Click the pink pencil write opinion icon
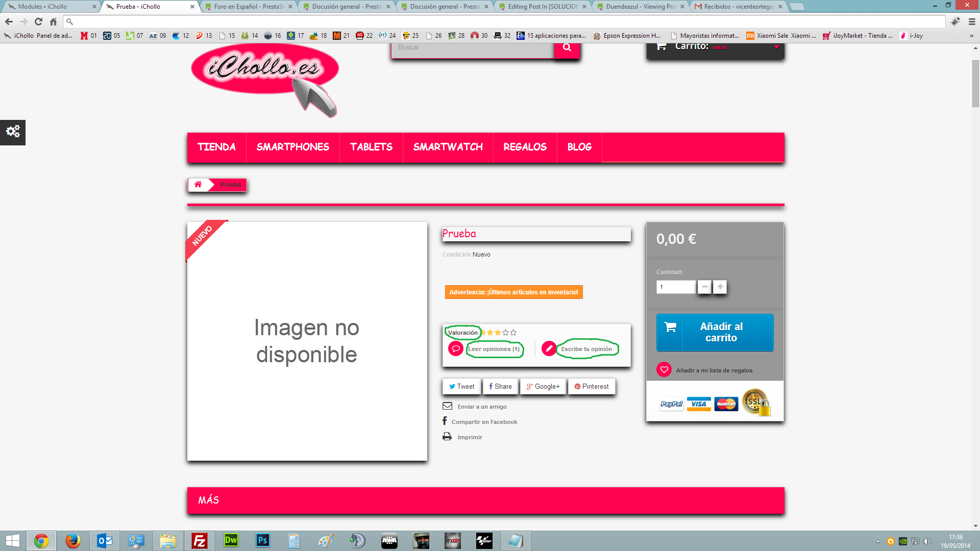Screen dimensions: 980x551 (549, 349)
